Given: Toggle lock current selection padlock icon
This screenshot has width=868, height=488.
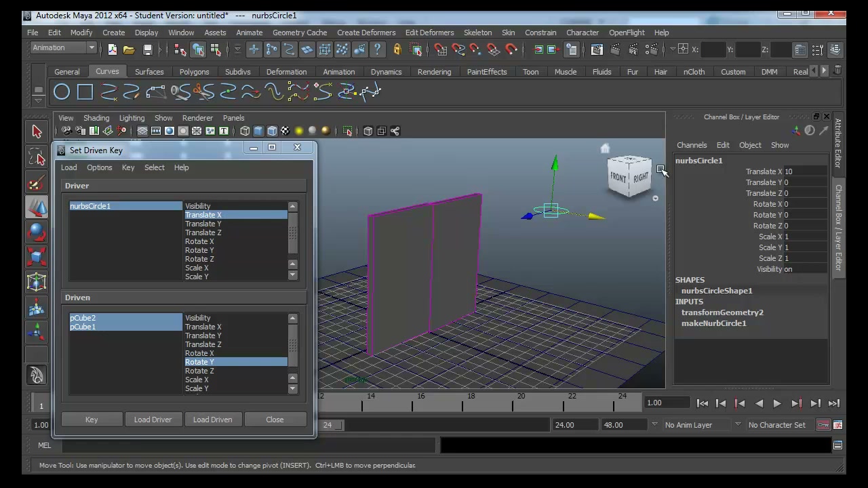Looking at the screenshot, I should pos(397,49).
